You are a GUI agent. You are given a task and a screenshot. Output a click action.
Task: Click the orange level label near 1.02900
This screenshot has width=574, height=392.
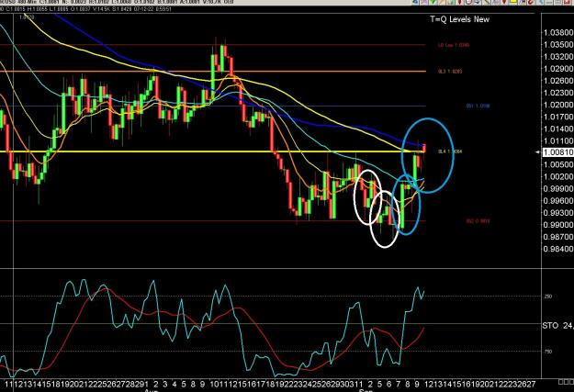(450, 72)
